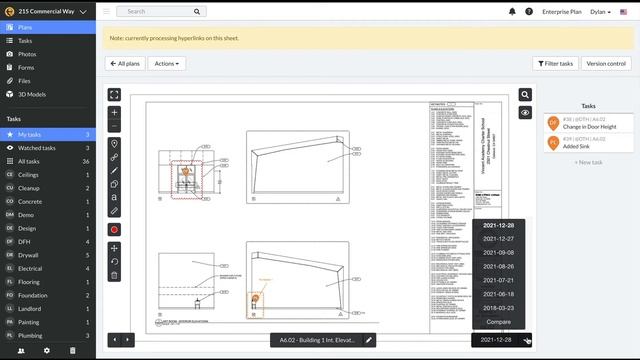640x360 pixels.
Task: Expand the 215 Commercial Way project dropdown
Action: pos(83,12)
